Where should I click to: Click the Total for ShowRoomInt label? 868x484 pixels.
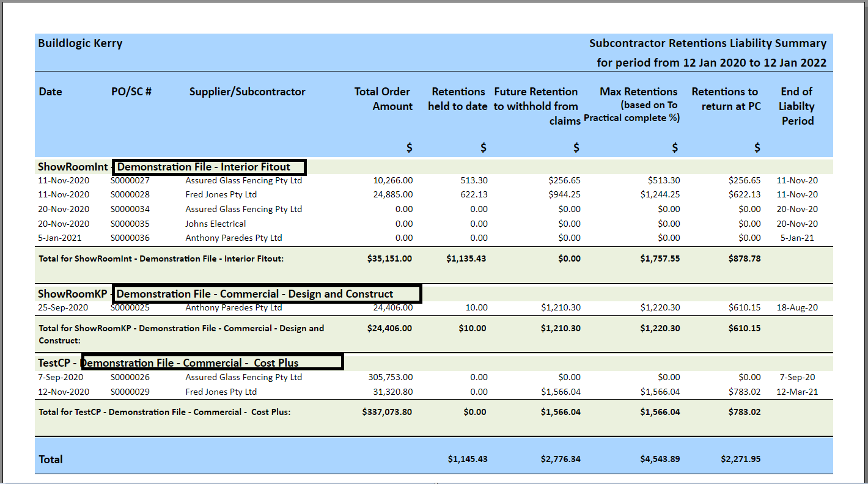[x=161, y=258]
